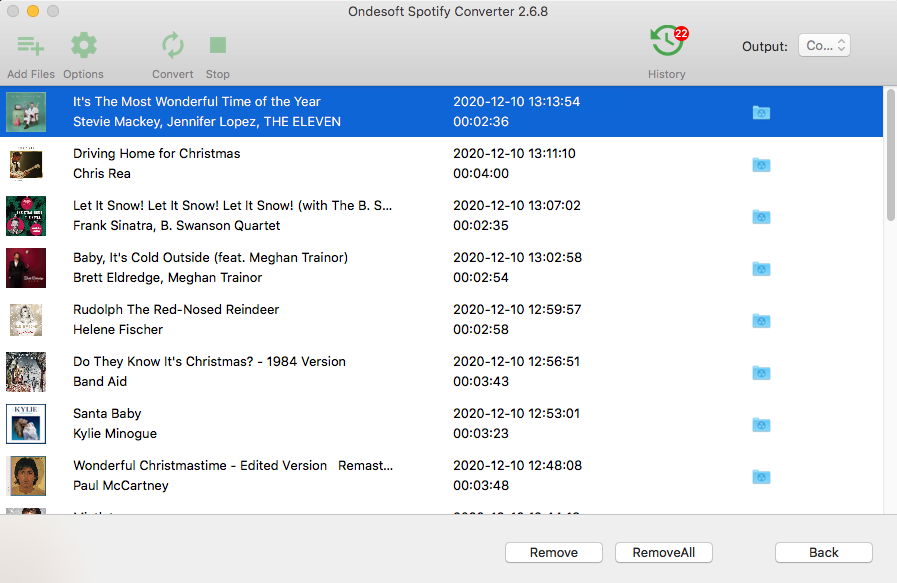Click timestamp '2020-12-10 12:59:57'

point(517,310)
